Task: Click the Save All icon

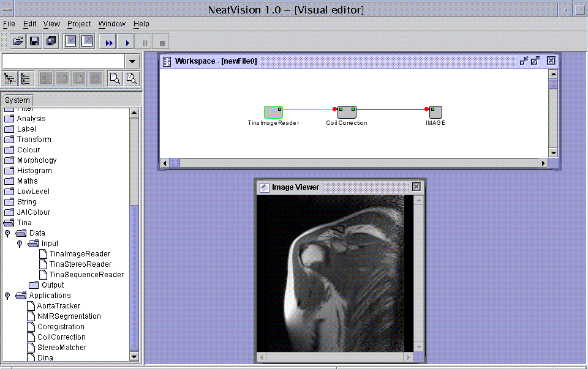Action: click(51, 42)
